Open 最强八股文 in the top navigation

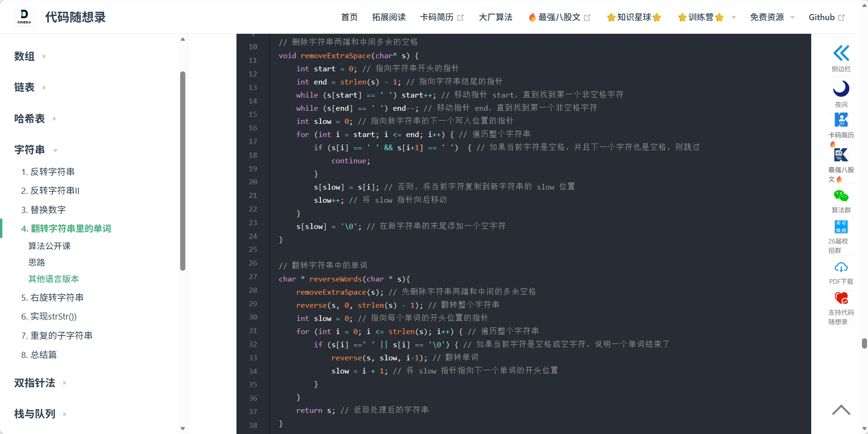(559, 17)
